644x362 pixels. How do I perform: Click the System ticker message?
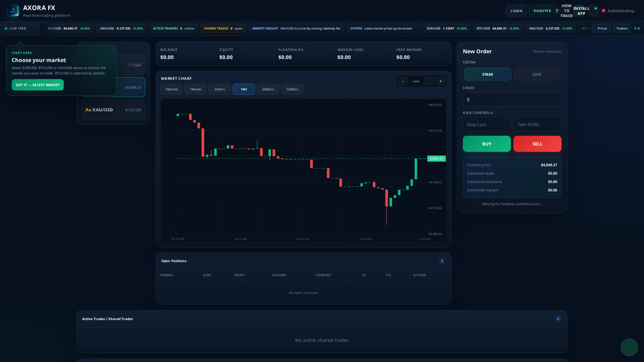383,28
